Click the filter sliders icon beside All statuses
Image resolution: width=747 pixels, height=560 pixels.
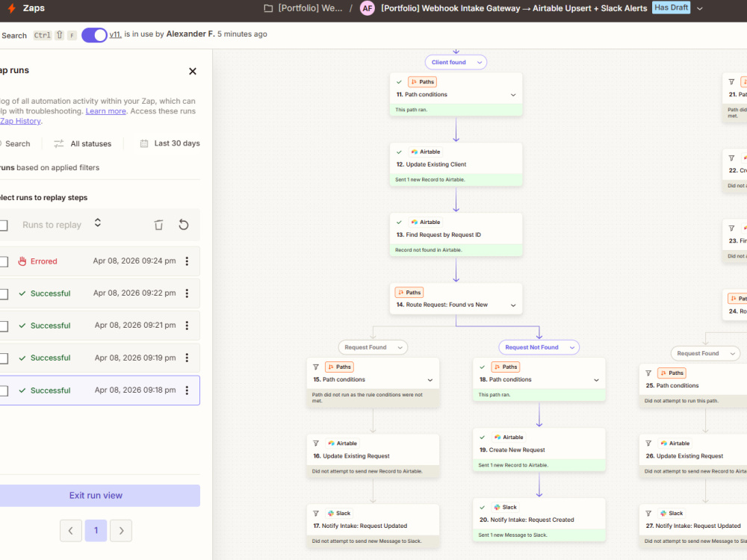58,143
